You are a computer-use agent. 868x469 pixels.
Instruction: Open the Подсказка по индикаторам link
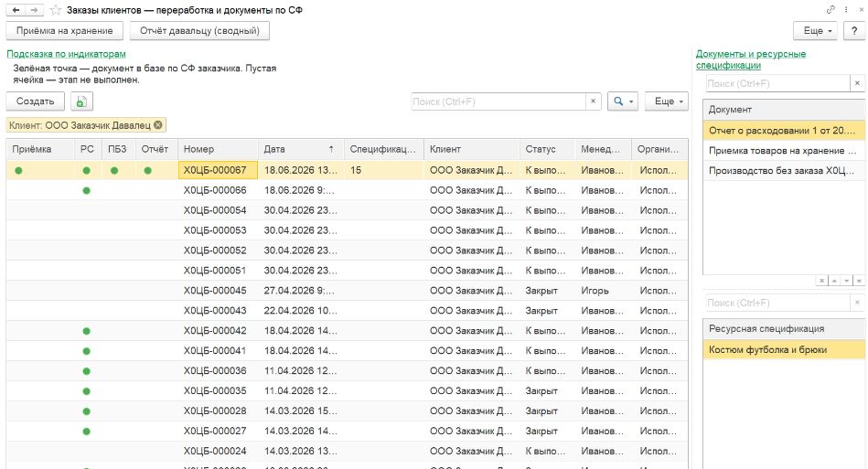pos(66,54)
